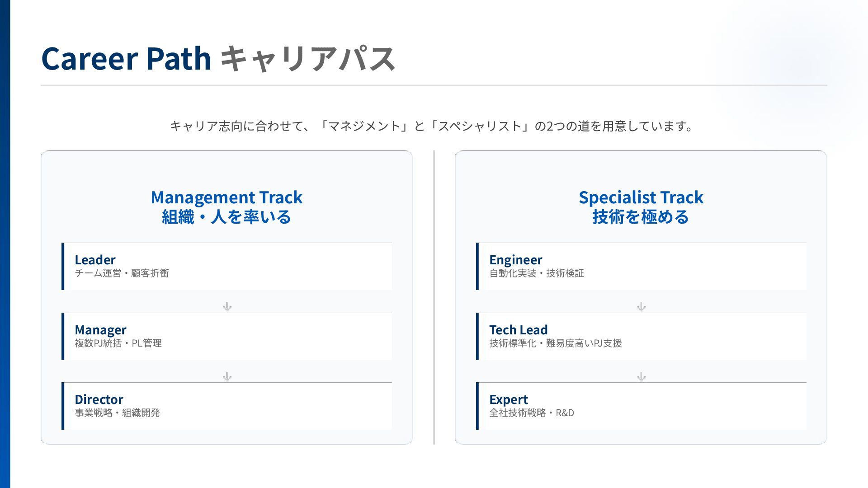Click the チーム運営・顧客折衝 description text
Screen dimensions: 868x488
pos(122,273)
